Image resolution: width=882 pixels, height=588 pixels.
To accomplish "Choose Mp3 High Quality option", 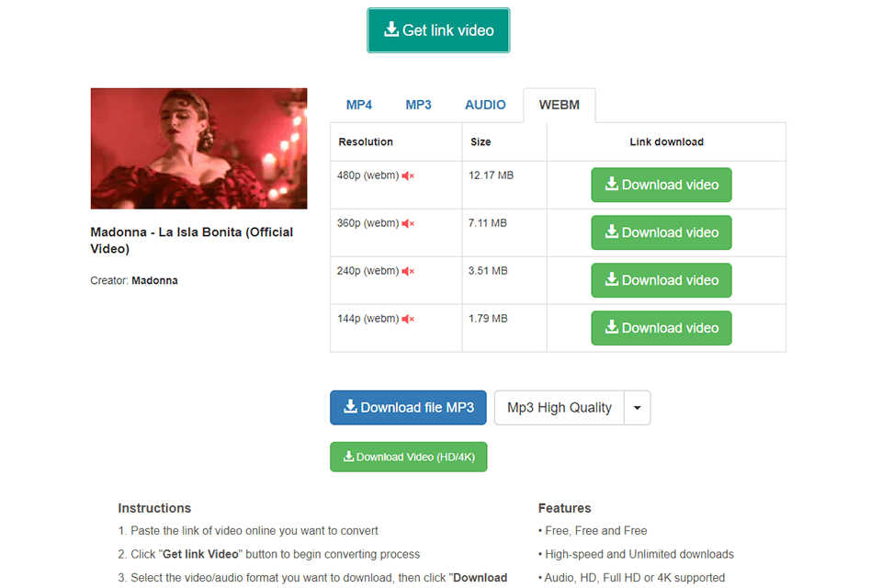I will (560, 407).
